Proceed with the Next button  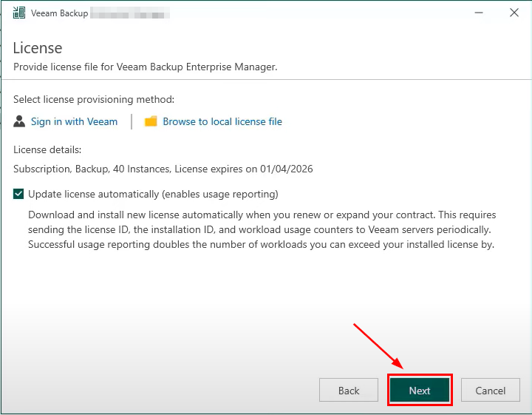(420, 390)
